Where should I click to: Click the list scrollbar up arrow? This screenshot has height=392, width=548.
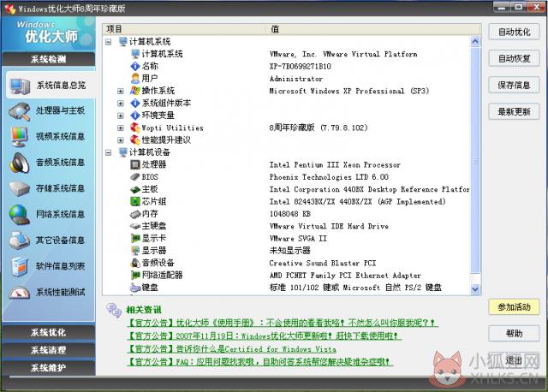coord(475,41)
